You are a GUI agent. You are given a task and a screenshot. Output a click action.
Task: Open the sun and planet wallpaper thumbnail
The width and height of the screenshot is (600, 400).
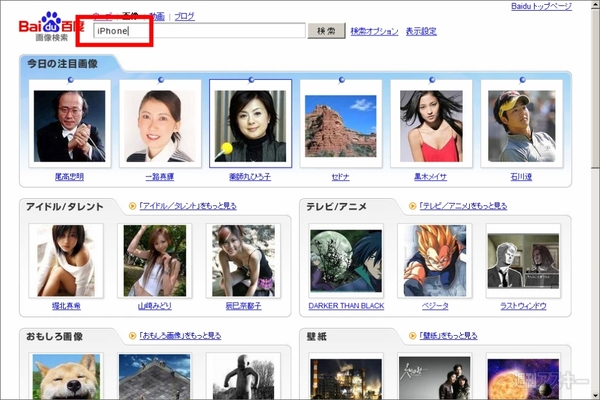(x=523, y=379)
